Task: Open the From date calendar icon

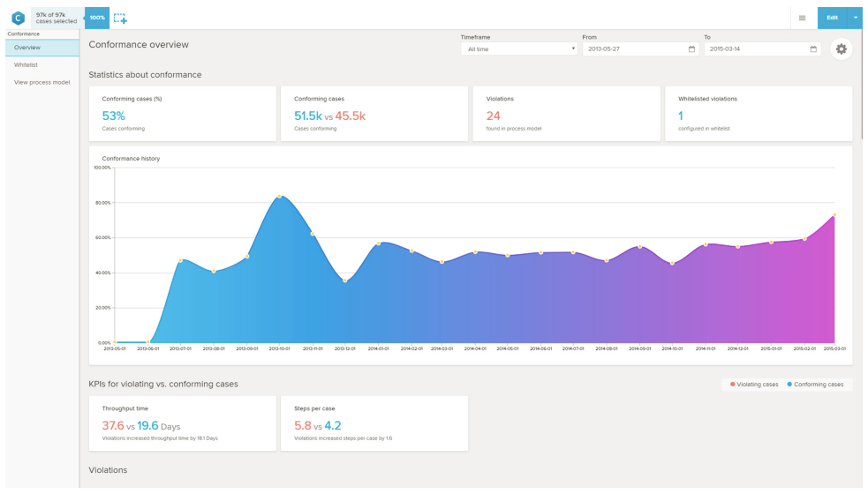Action: click(x=691, y=49)
